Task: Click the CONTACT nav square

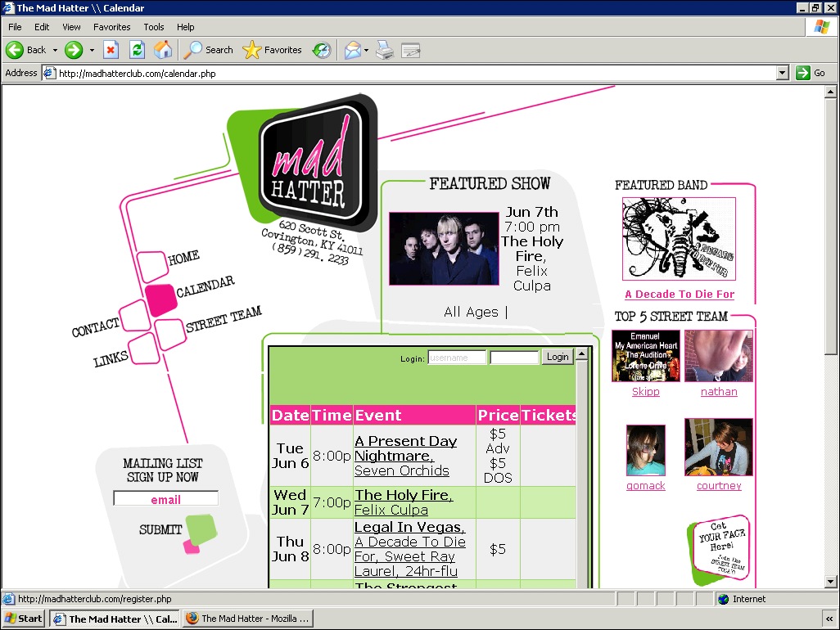Action: (x=135, y=315)
